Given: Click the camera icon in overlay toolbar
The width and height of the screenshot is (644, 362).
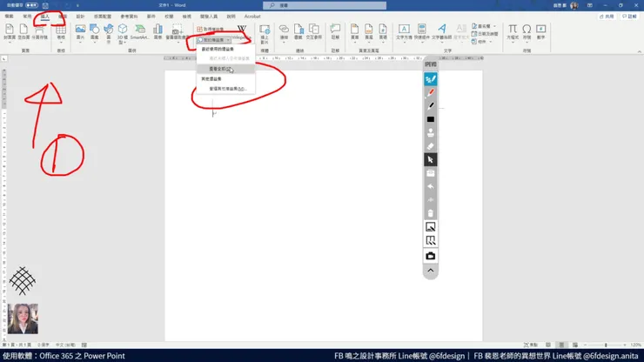Looking at the screenshot, I should pyautogui.click(x=431, y=256).
